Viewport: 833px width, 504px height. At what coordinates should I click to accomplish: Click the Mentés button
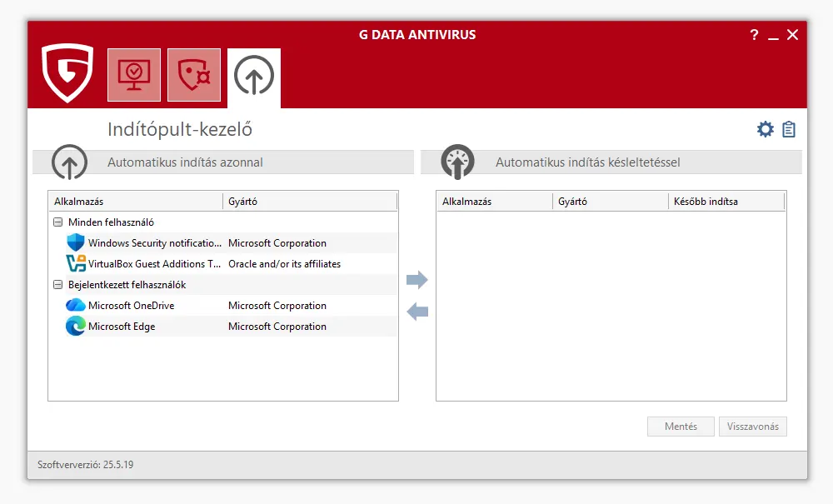681,427
